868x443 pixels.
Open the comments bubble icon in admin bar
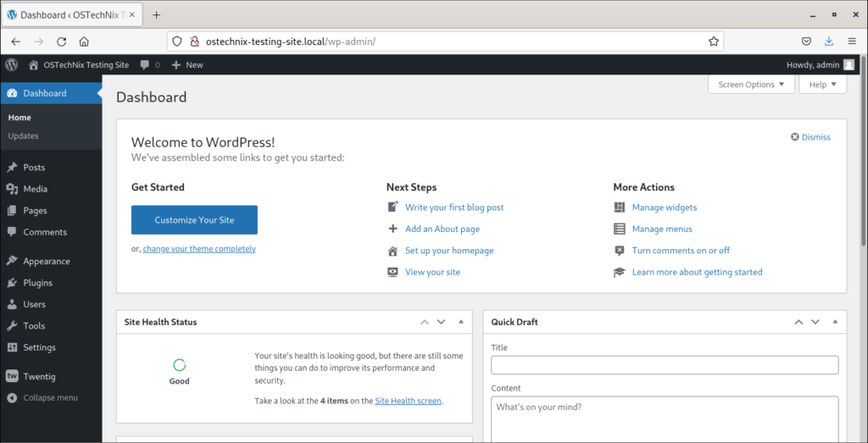click(146, 64)
